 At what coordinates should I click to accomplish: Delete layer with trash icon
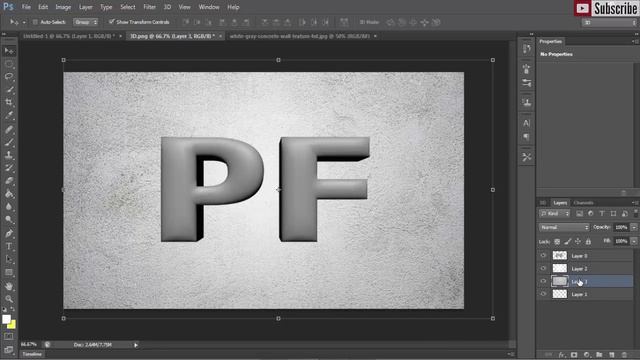coord(624,355)
